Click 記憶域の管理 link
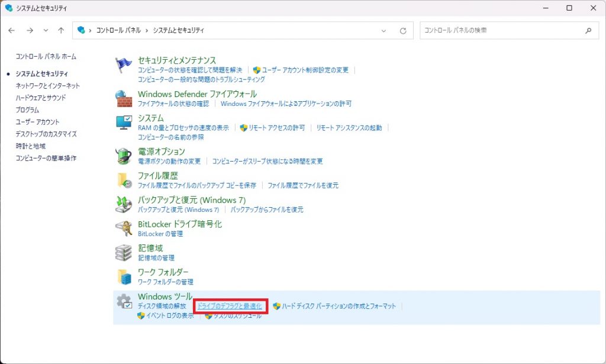Screen dimensions: 606x364 [x=156, y=257]
